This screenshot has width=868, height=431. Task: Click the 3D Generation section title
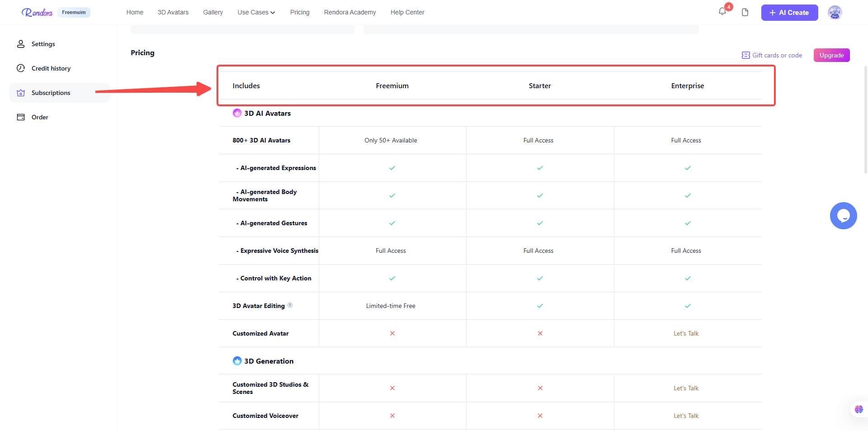[269, 361]
